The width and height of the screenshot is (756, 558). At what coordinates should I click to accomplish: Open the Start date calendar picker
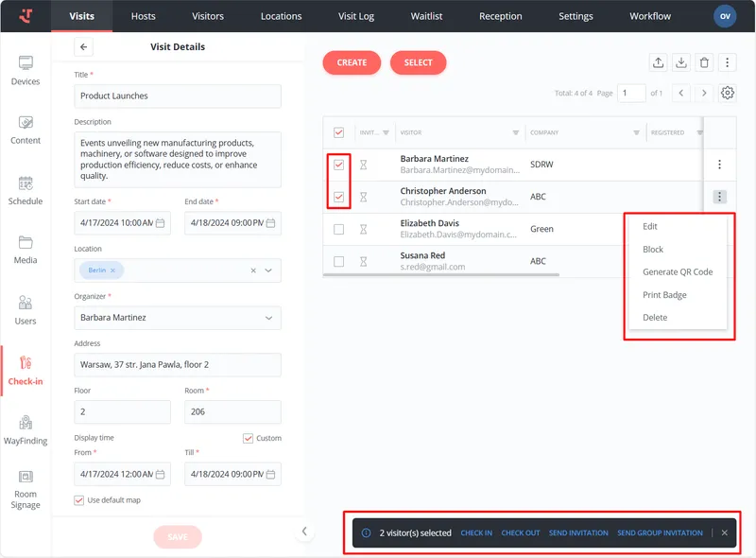tap(160, 223)
